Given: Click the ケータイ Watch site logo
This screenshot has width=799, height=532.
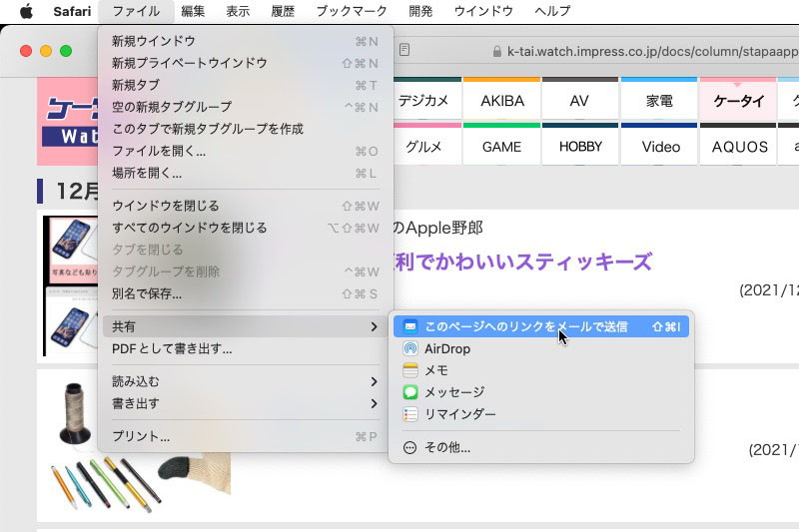Looking at the screenshot, I should tap(68, 121).
